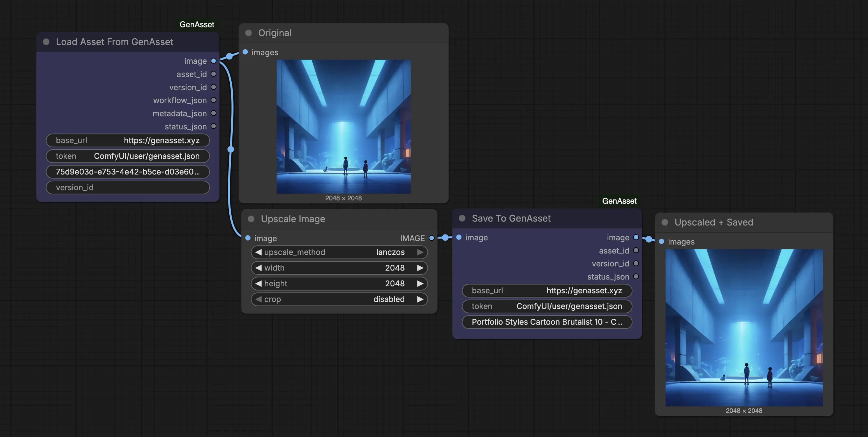Click the image input socket on Save To GenAsset

(x=459, y=237)
